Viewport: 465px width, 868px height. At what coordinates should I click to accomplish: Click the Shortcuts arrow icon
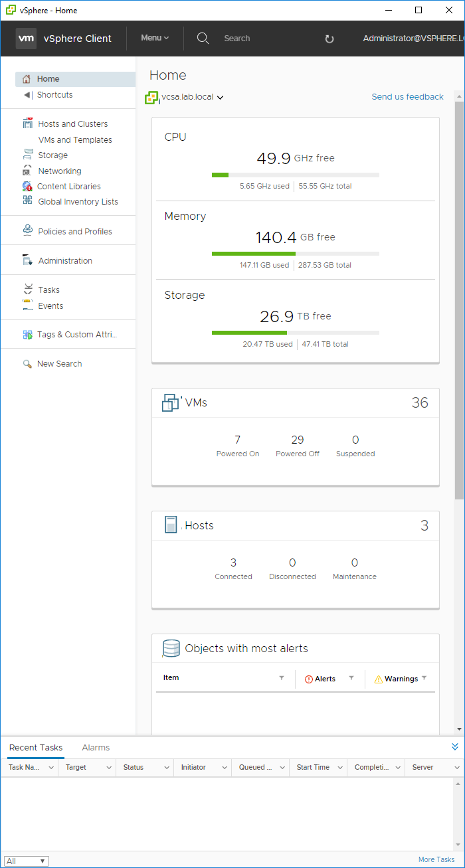point(27,95)
